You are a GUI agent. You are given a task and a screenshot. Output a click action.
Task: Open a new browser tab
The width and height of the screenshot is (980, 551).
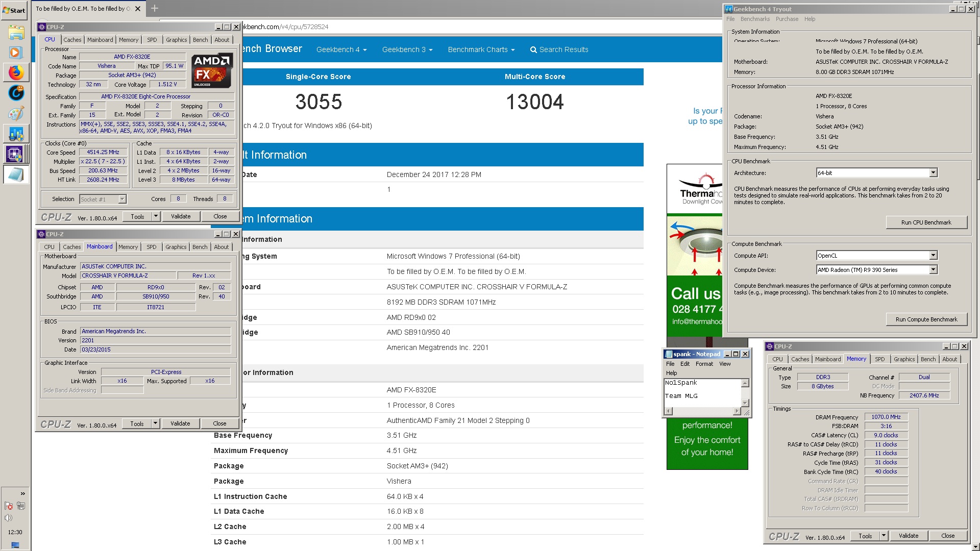coord(155,8)
